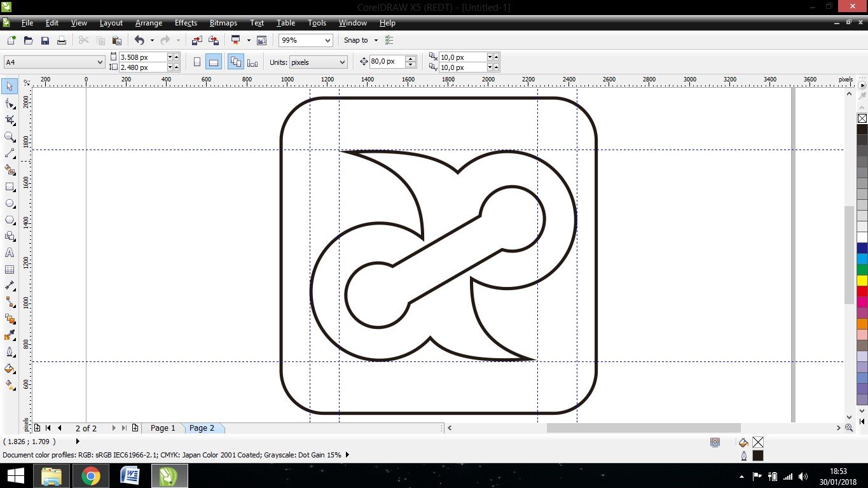The image size is (868, 488).
Task: Open the Units pixels dropdown
Action: [x=342, y=62]
